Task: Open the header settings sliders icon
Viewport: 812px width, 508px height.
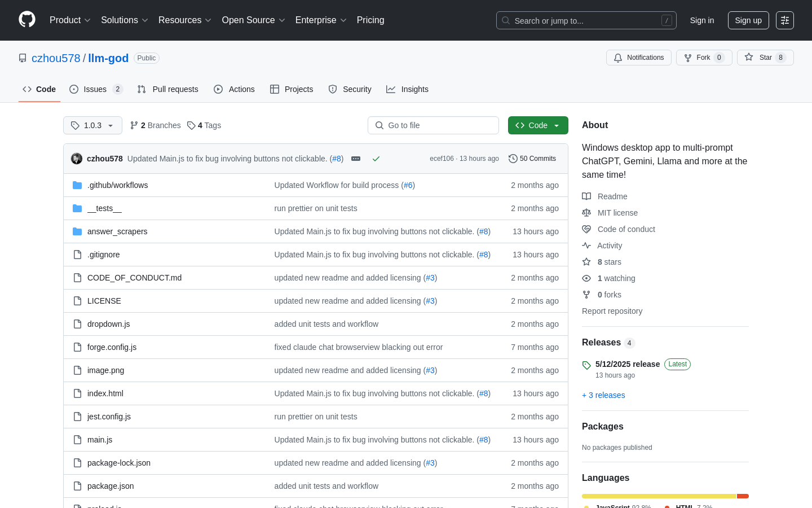Action: 784,20
